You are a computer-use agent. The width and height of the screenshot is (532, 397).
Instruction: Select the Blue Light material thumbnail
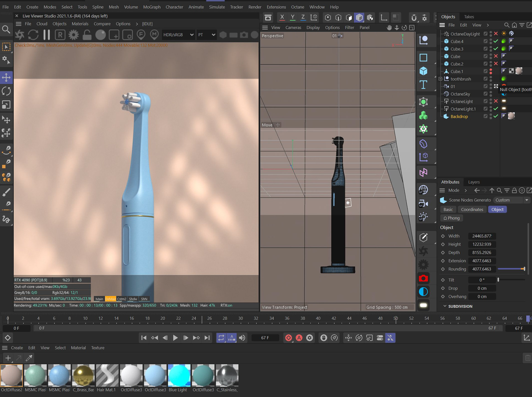pyautogui.click(x=179, y=375)
